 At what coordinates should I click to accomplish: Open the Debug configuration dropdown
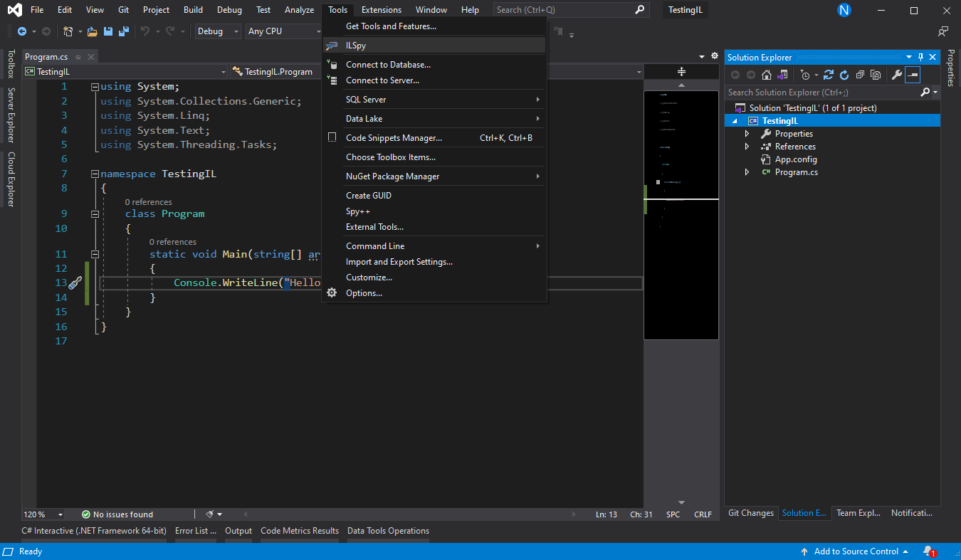218,31
